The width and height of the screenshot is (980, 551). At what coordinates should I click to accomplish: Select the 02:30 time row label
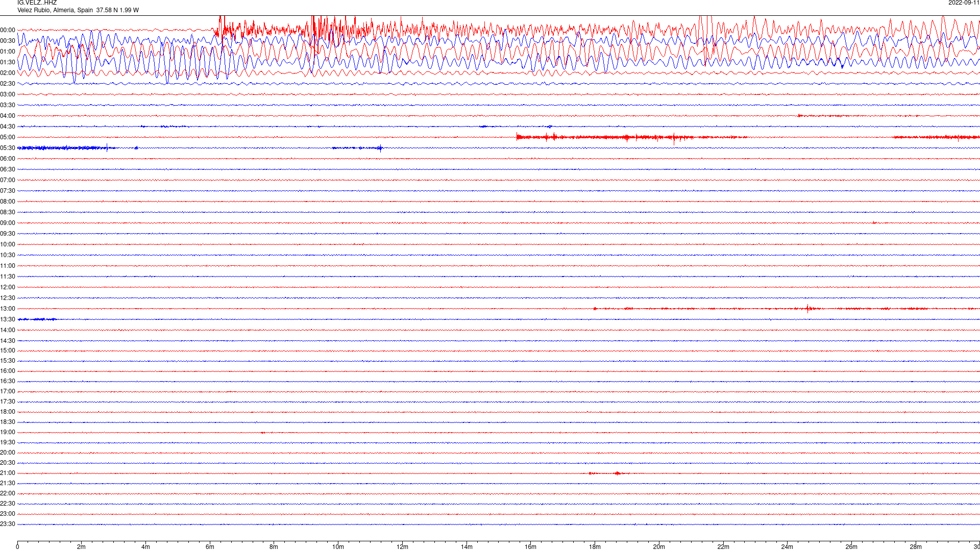coord(8,84)
